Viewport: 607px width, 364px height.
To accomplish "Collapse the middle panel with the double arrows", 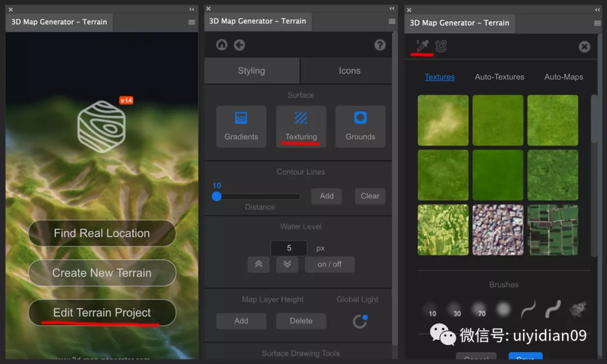I will [392, 8].
